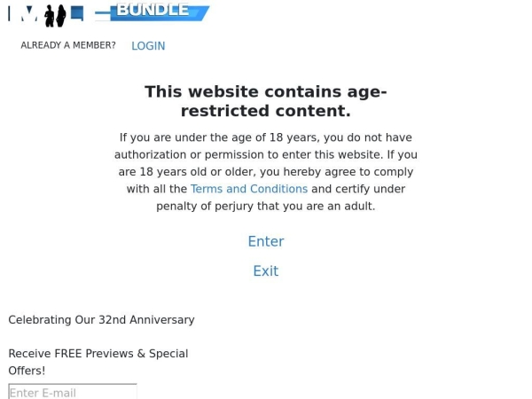
Task: Click the blue square in the header logo
Action: 77,13
